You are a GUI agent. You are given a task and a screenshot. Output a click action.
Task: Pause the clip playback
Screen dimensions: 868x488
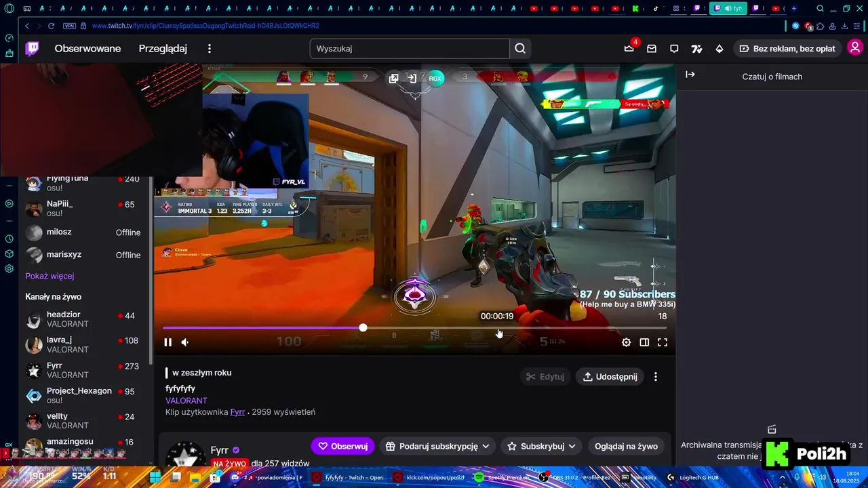(168, 342)
